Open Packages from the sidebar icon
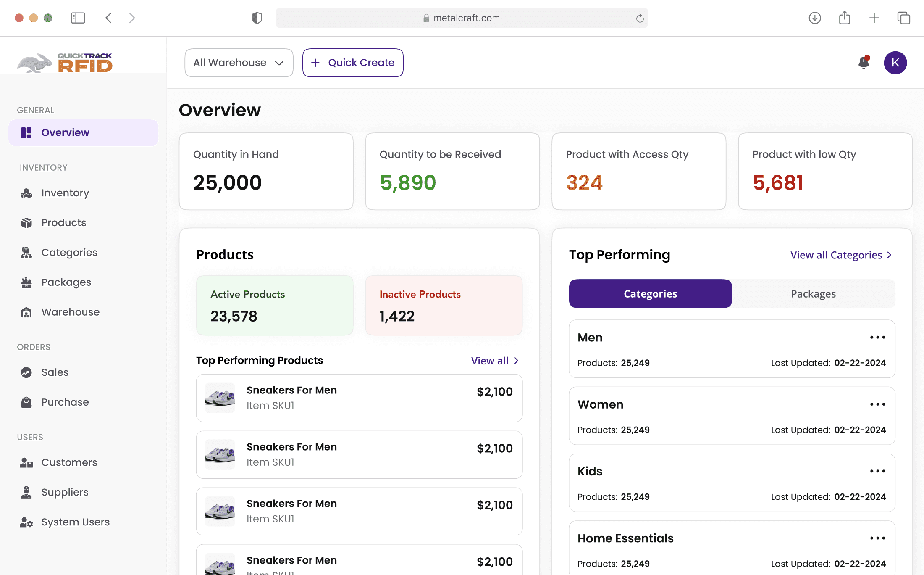This screenshot has height=575, width=924. point(26,282)
